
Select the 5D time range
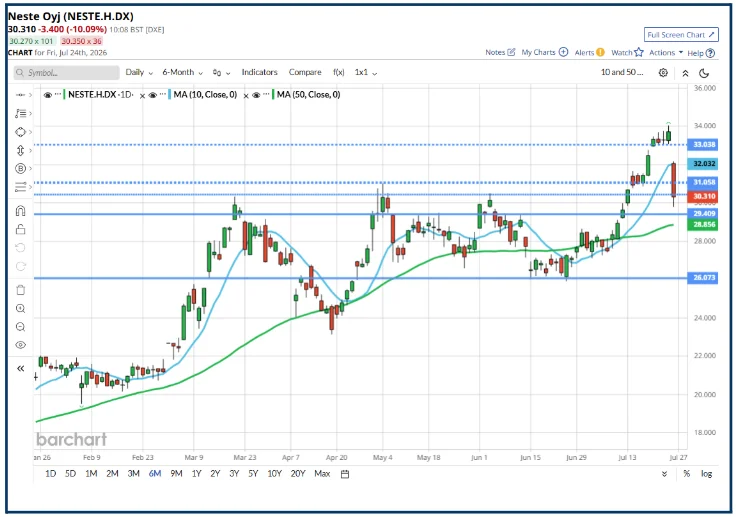click(x=70, y=474)
